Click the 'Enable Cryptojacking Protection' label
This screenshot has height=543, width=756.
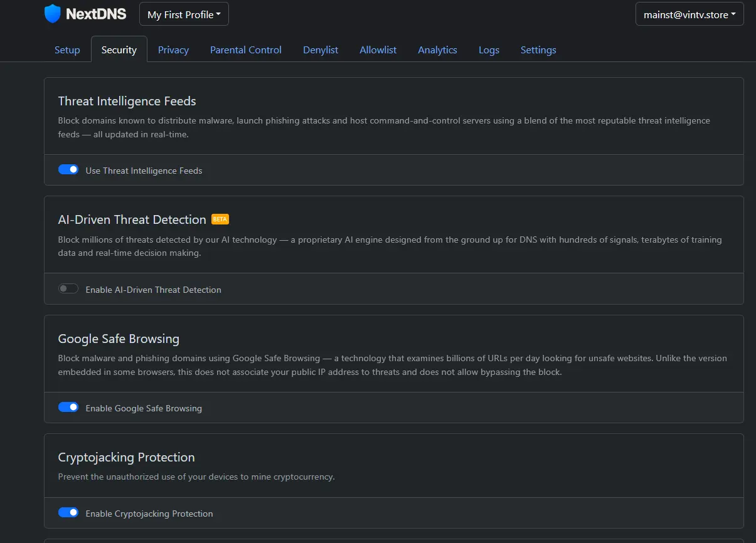(x=149, y=514)
